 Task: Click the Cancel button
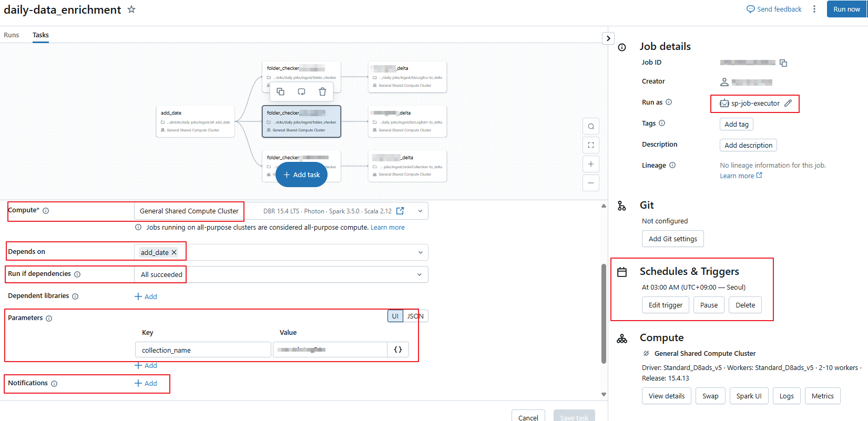[528, 417]
